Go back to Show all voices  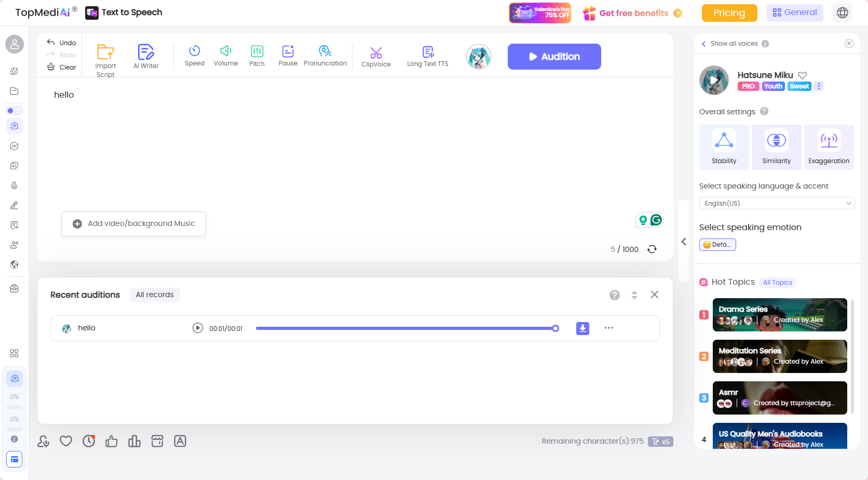[730, 44]
